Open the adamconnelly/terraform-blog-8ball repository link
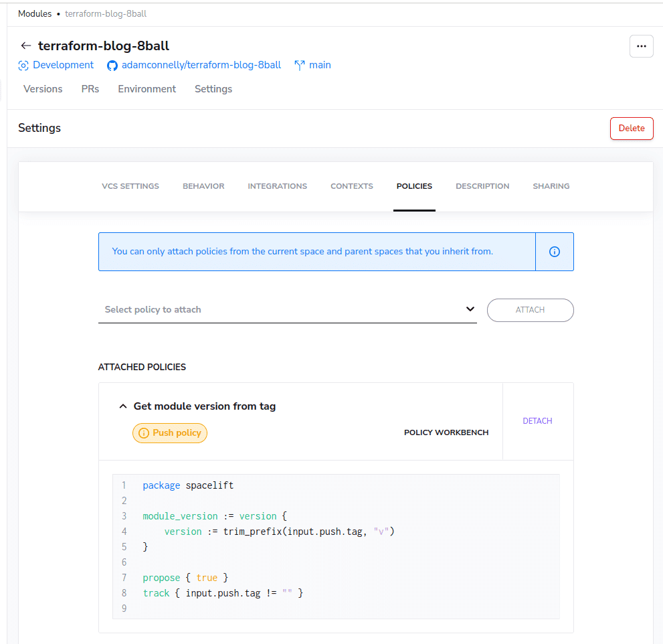The width and height of the screenshot is (663, 644). coord(201,65)
